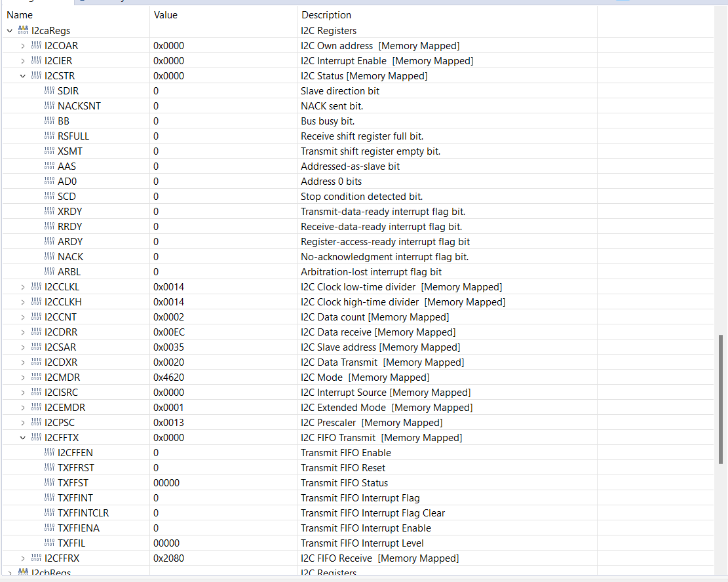Select the I2CPSC value 0x0013
This screenshot has width=728, height=582.
pos(169,423)
